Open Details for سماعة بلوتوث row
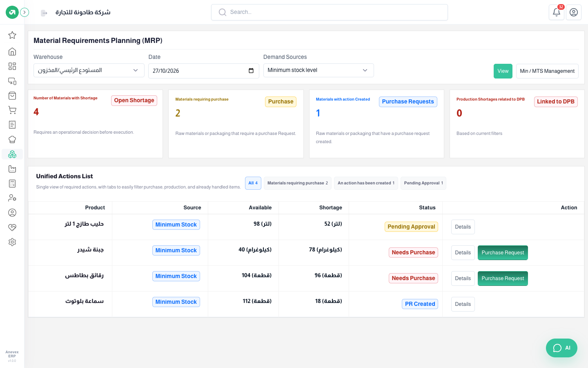The image size is (588, 368). (463, 304)
